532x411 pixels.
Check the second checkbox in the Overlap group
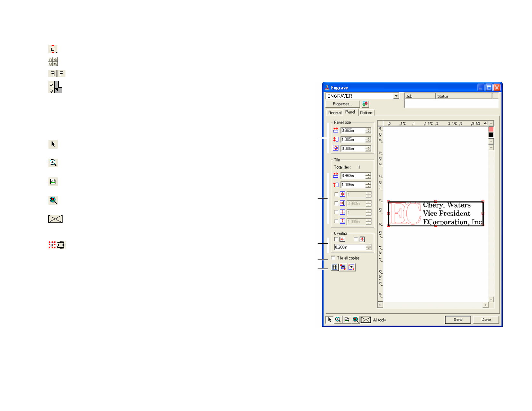click(x=356, y=239)
